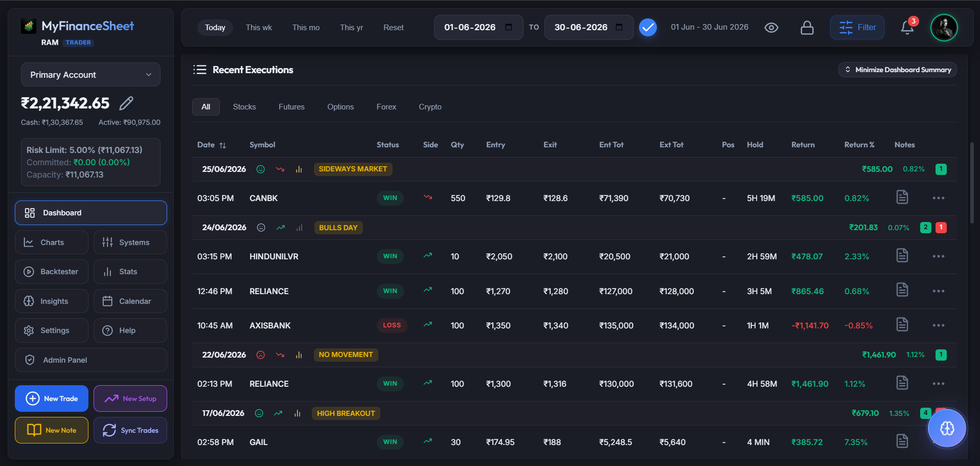Expand the Primary Account dropdown

pos(90,75)
